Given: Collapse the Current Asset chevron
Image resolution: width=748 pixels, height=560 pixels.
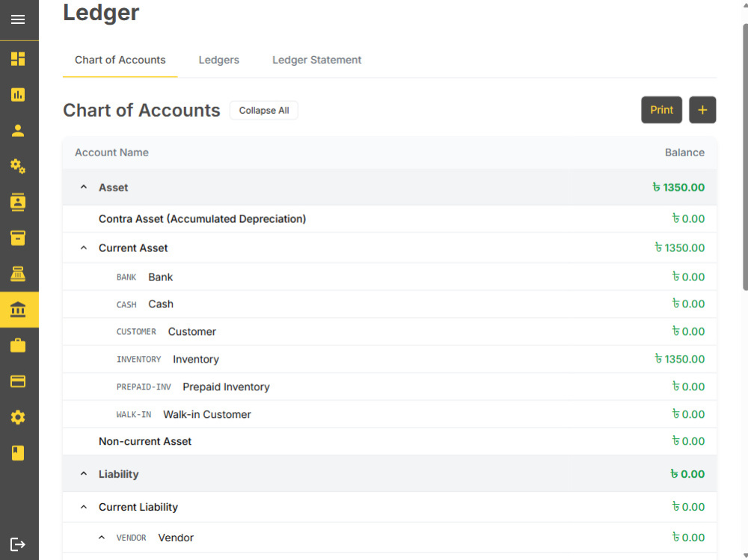Looking at the screenshot, I should point(84,247).
